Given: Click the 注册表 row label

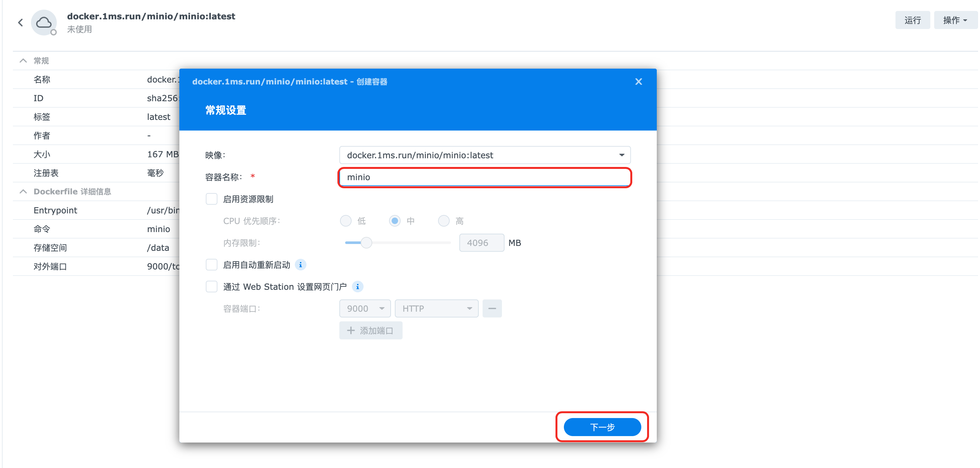Looking at the screenshot, I should 46,173.
